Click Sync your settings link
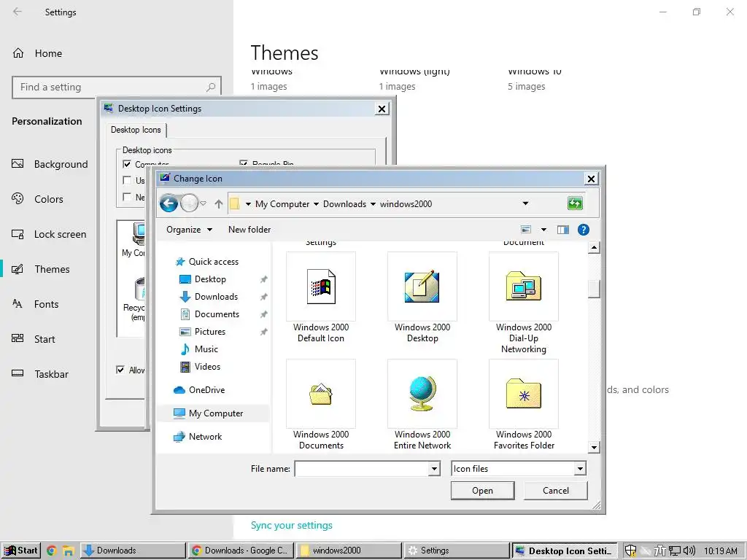This screenshot has height=560, width=747. click(292, 525)
